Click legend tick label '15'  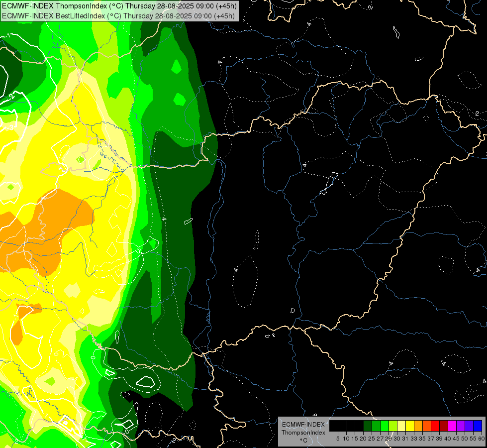coord(355,439)
